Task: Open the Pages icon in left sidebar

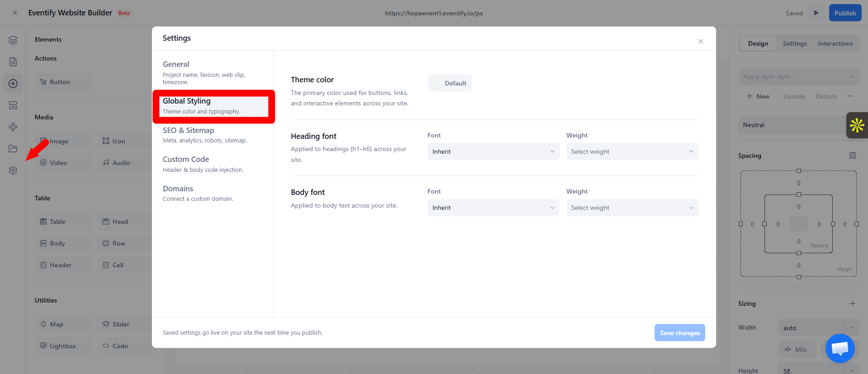Action: [x=13, y=62]
